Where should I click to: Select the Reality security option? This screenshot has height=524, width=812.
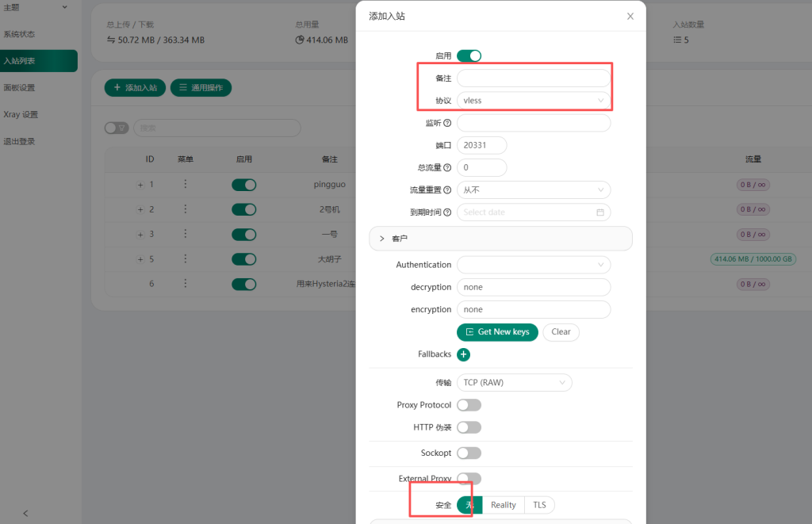503,505
